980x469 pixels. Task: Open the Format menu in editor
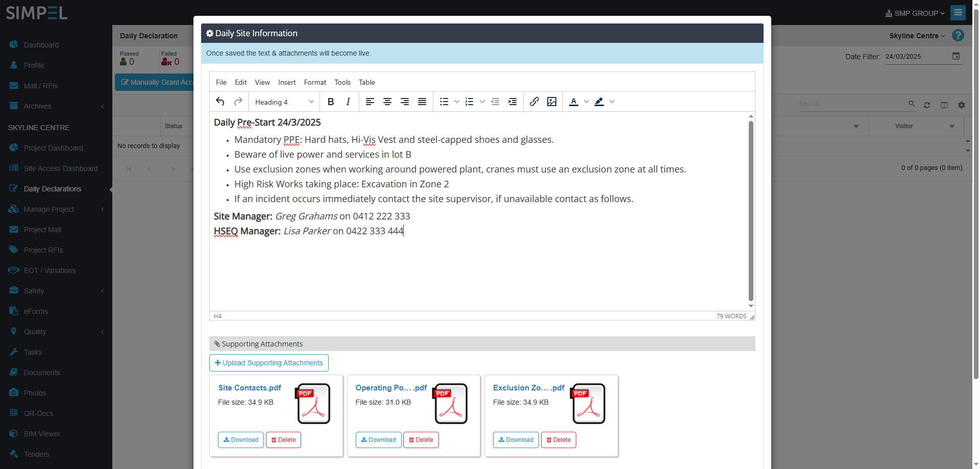coord(315,82)
